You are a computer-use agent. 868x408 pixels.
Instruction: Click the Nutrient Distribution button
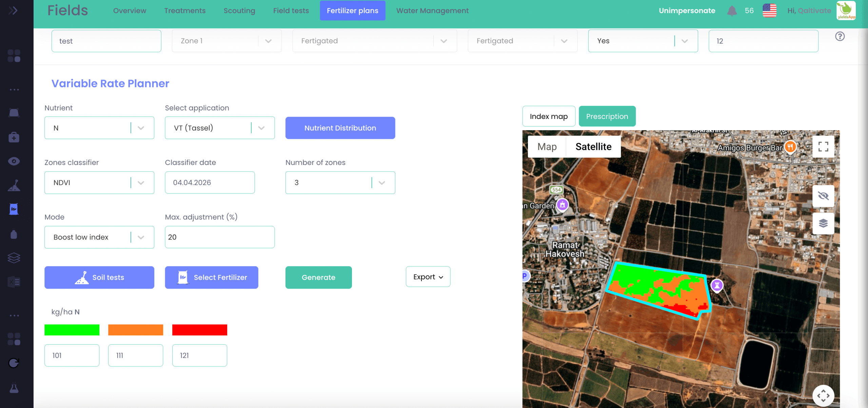(340, 128)
